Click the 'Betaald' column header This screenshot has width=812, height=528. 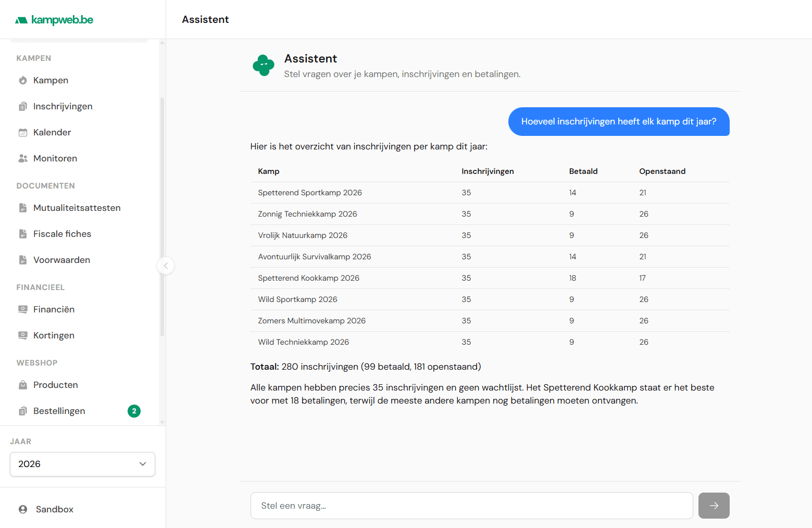coord(583,171)
